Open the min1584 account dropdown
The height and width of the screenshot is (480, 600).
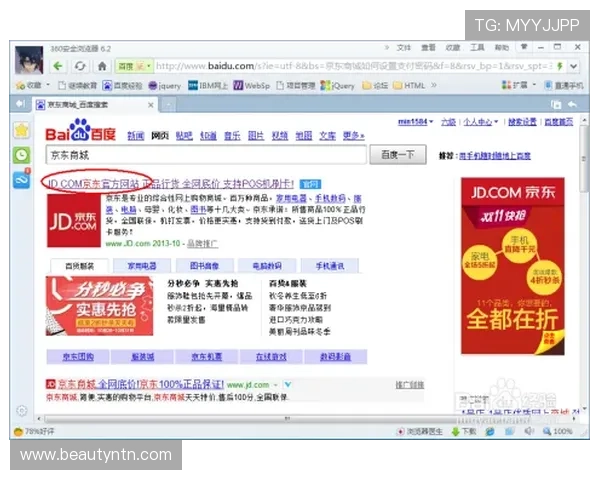tap(415, 122)
